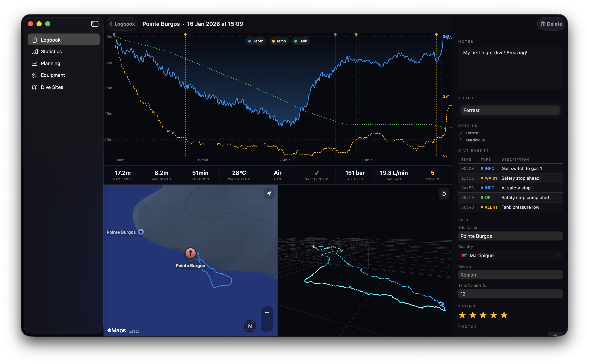The image size is (589, 364).
Task: Edit the Buddy field showing Forrest
Action: (x=510, y=110)
